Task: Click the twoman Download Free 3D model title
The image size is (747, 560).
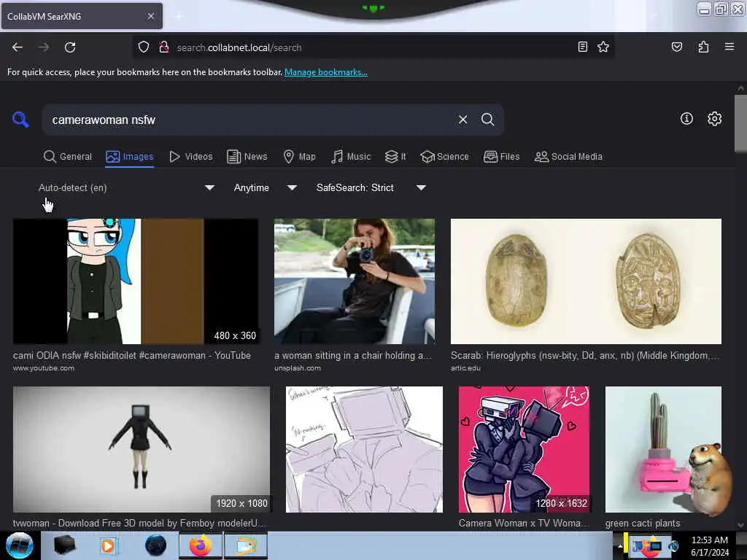Action: tap(139, 523)
